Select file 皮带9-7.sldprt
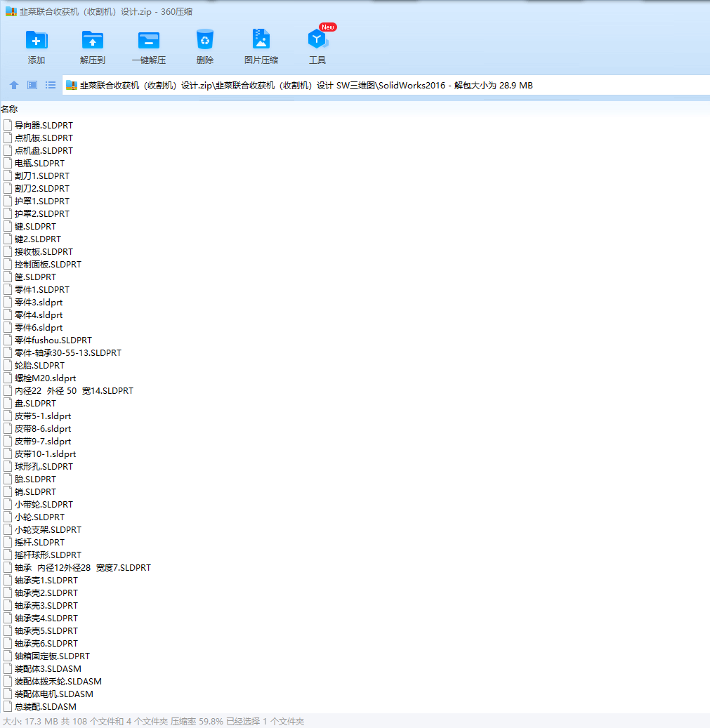This screenshot has width=710, height=728. 43,441
